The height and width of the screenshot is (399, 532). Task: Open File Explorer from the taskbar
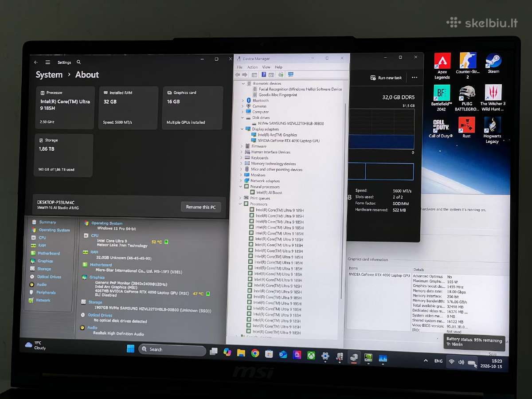click(x=241, y=352)
